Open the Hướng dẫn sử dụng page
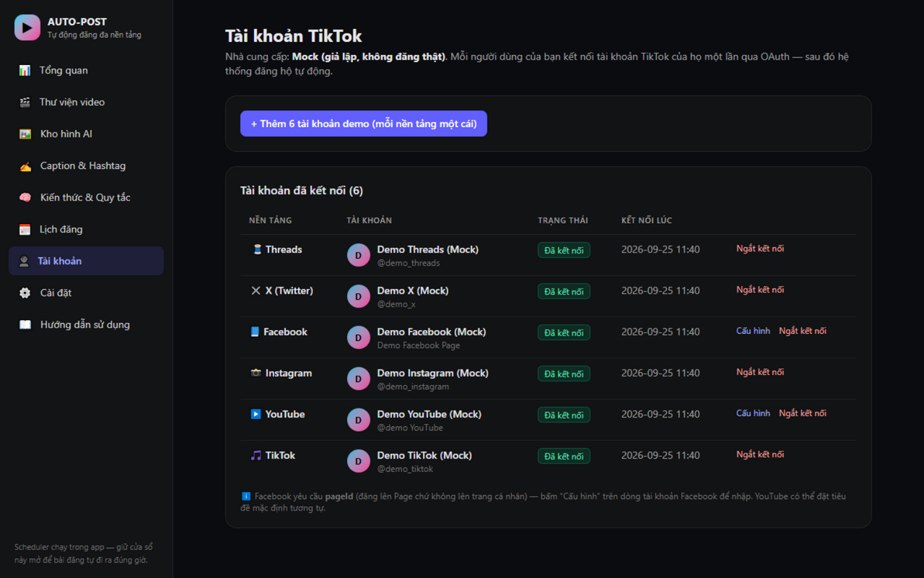The height and width of the screenshot is (578, 924). point(86,324)
